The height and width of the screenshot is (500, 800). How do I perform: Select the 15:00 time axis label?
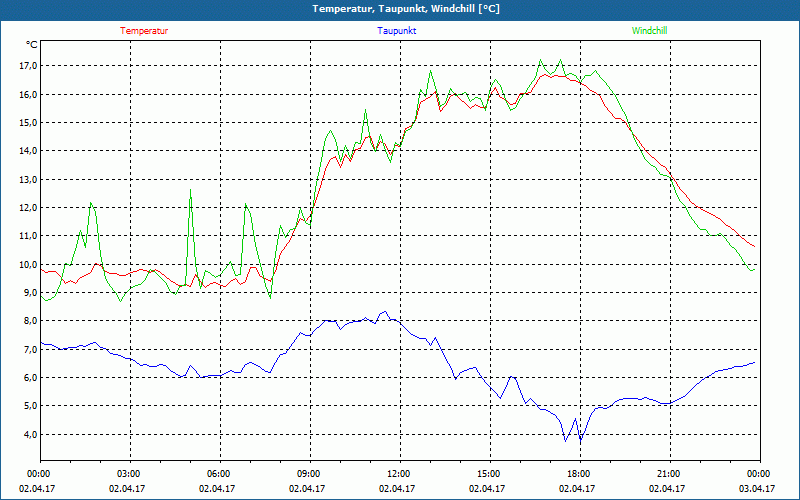click(488, 474)
